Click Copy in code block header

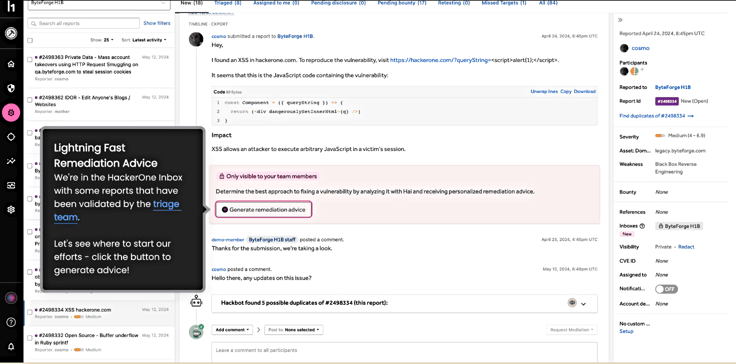tap(566, 92)
